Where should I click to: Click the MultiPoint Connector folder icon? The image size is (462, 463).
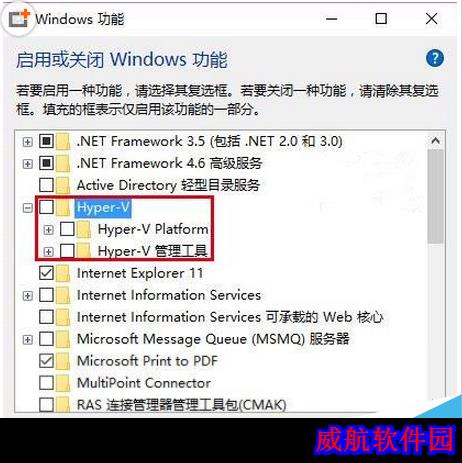click(63, 383)
